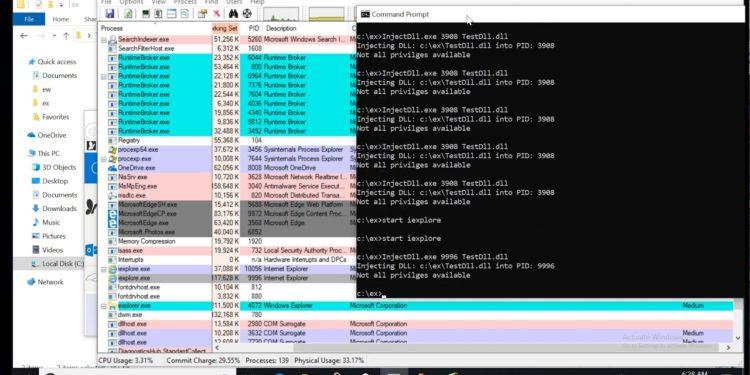The image size is (750, 375).
Task: Go back in File Explorer
Action: pos(23,36)
